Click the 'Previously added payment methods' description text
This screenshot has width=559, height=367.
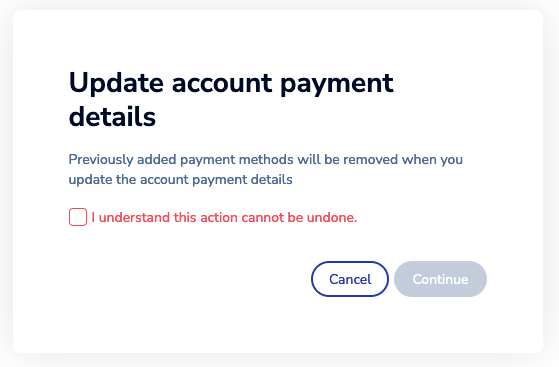point(266,169)
